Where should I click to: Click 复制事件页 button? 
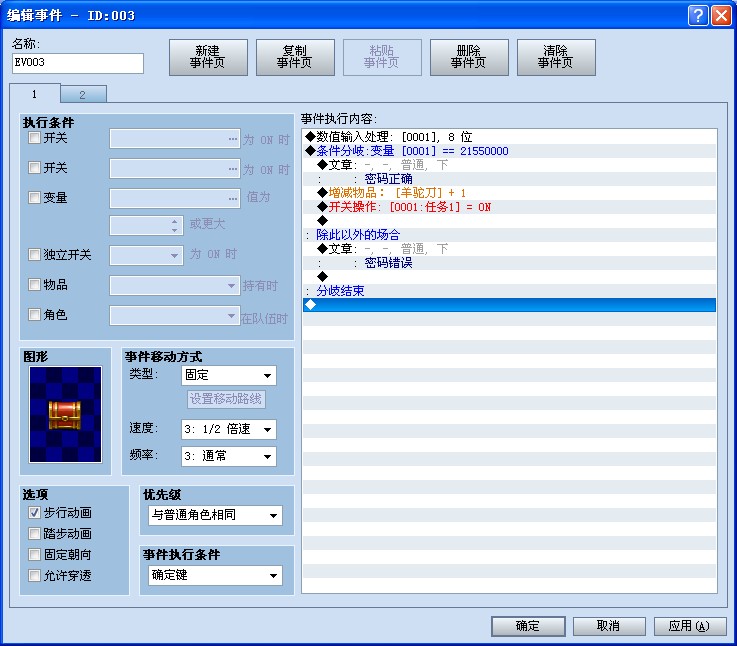pos(295,57)
